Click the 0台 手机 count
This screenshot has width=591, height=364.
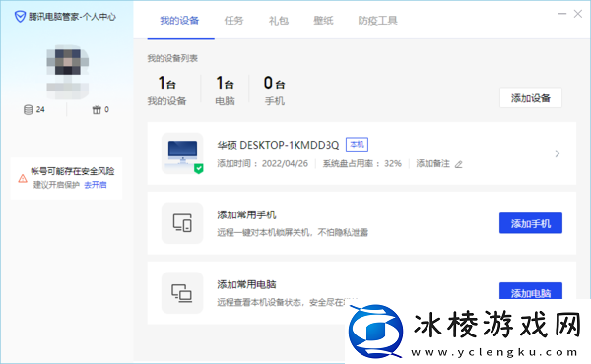[275, 91]
